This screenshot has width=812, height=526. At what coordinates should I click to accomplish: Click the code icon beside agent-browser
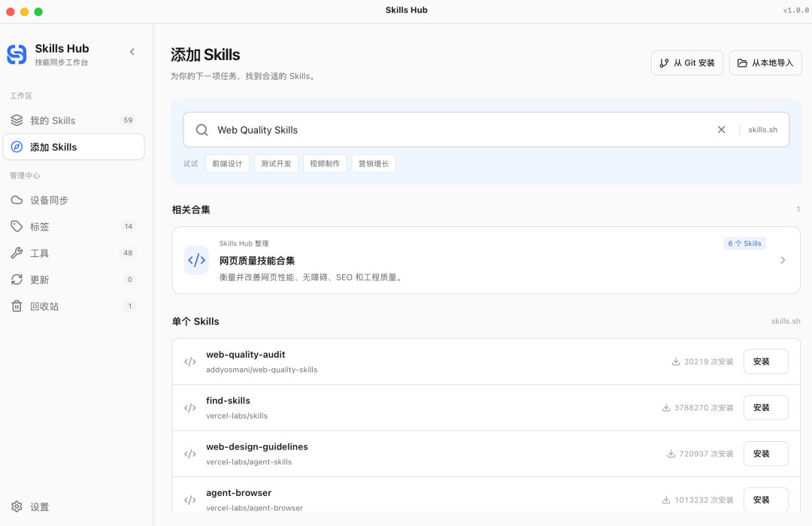(x=190, y=500)
